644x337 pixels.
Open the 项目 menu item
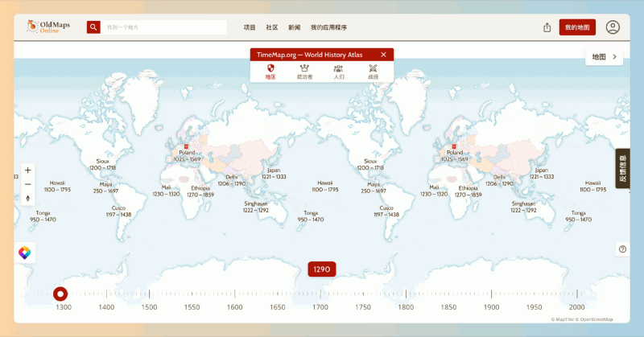click(x=250, y=27)
